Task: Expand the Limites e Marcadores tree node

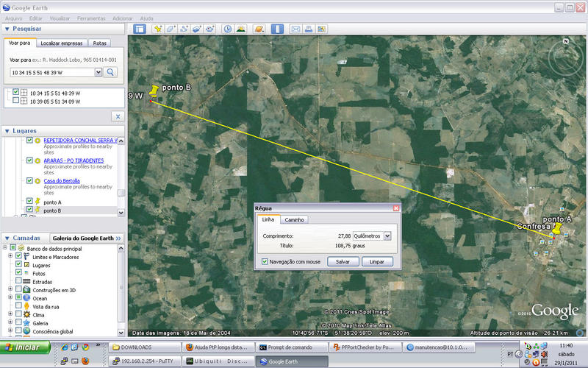Action: click(10, 256)
